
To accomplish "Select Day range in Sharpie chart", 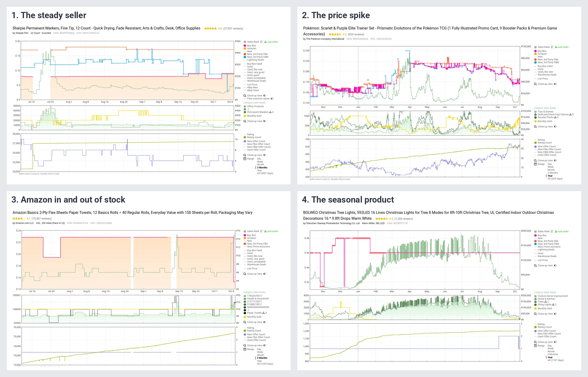I will pyautogui.click(x=259, y=159).
